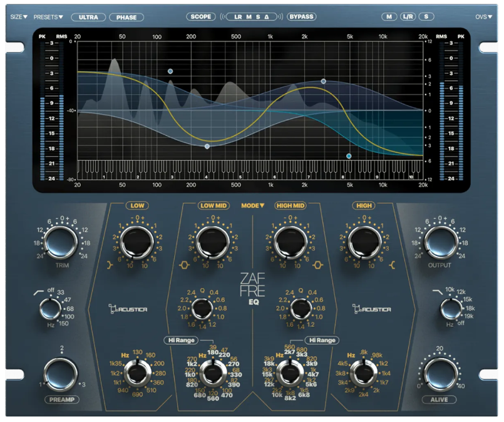Toggle the high mid Hi Range button
The image size is (504, 422).
coord(322,340)
